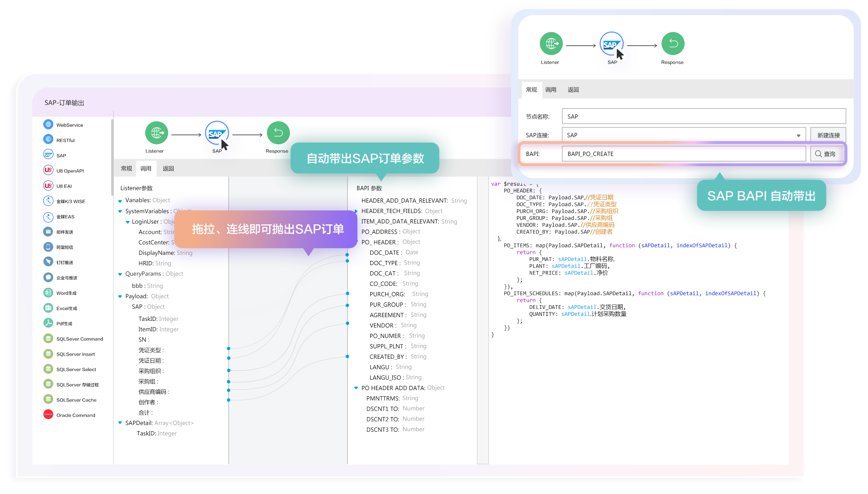868x494 pixels.
Task: Collapse the Vanables object node
Action: coord(120,201)
